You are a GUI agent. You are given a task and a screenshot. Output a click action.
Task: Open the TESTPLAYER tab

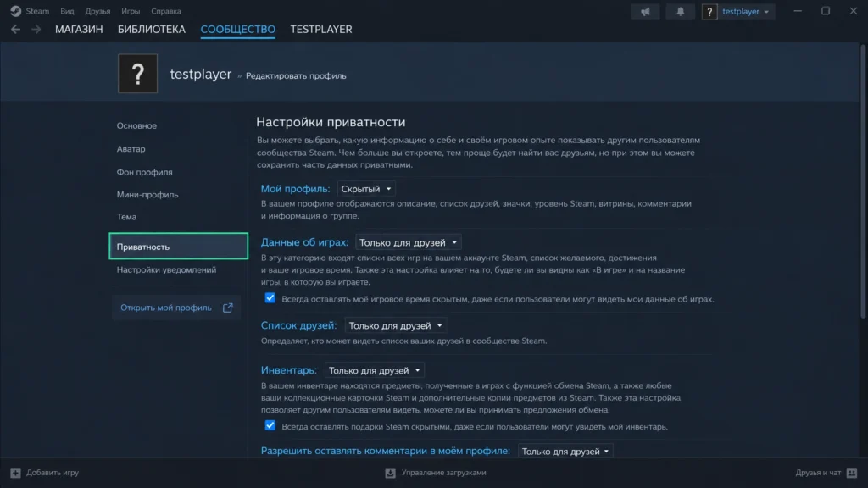click(321, 30)
